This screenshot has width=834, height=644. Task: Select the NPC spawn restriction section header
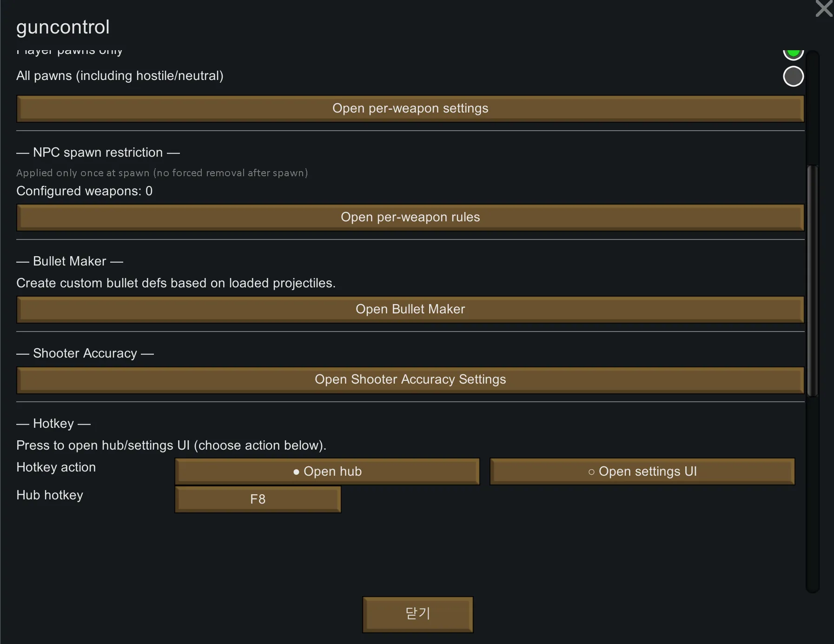tap(98, 153)
